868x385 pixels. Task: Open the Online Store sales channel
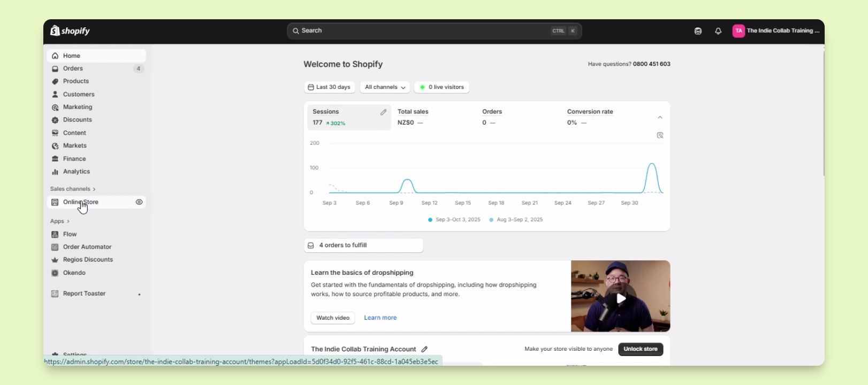click(x=96, y=202)
